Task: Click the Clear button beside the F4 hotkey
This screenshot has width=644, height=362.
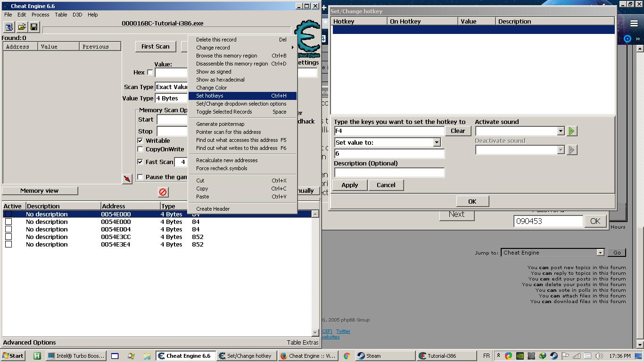Action: 458,131
